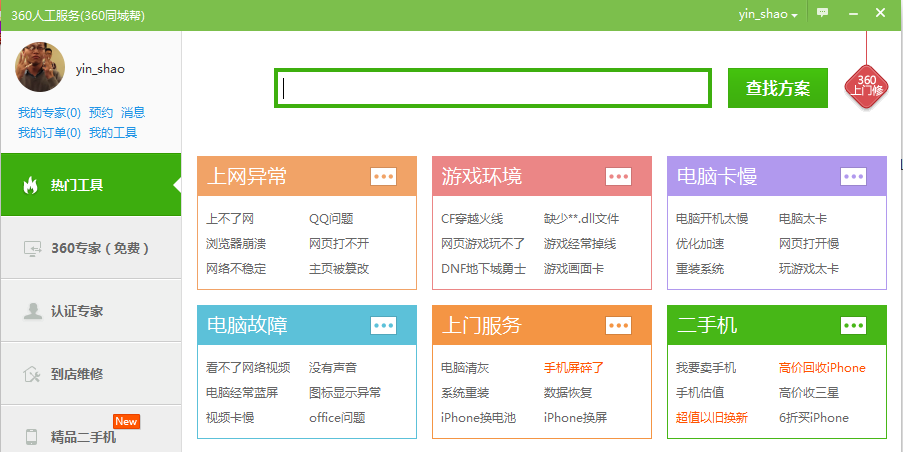903x452 pixels.
Task: Open the 6折买iPhone item
Action: 813,417
